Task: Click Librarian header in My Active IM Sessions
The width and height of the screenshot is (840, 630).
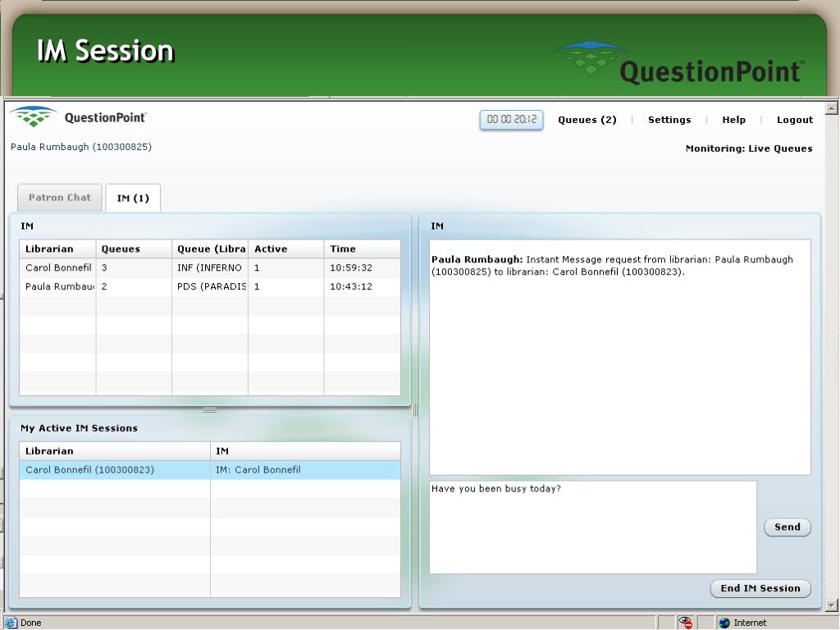Action: [115, 450]
